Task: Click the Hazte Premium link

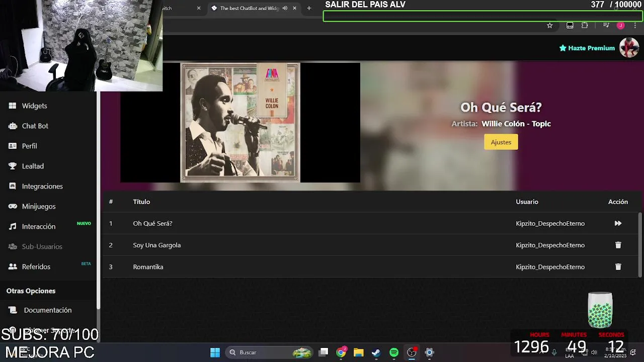Action: point(587,48)
